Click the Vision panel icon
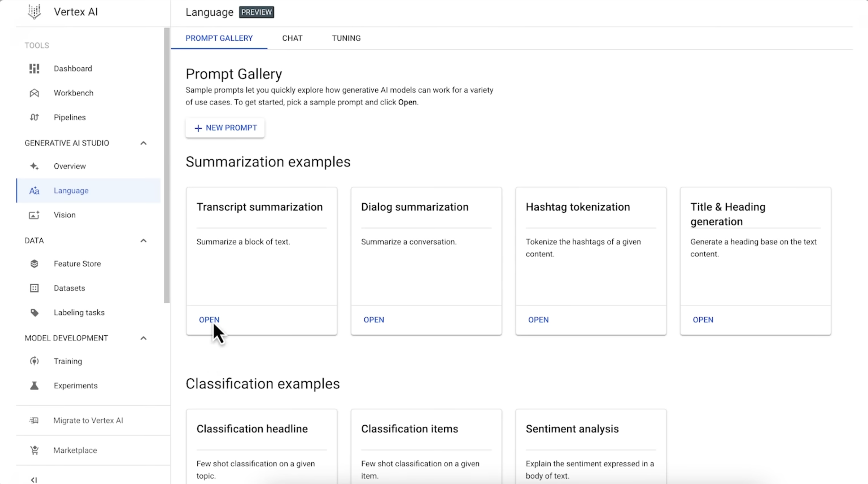The image size is (868, 484). (34, 215)
